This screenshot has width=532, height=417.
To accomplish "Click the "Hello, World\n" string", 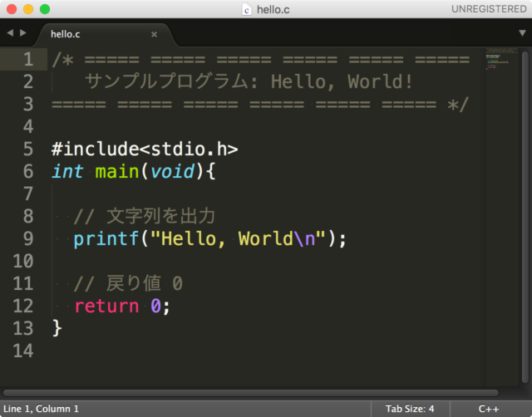I will point(238,238).
